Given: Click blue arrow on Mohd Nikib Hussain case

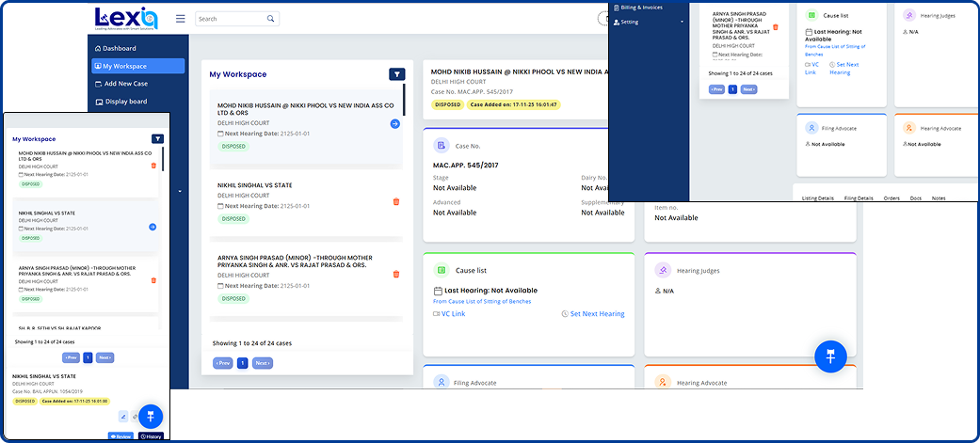Looking at the screenshot, I should tap(395, 124).
